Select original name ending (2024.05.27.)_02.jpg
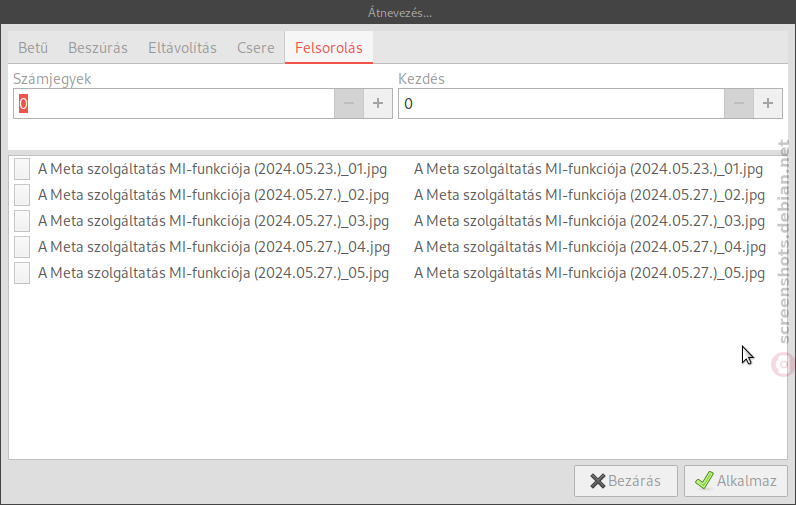 [x=213, y=195]
